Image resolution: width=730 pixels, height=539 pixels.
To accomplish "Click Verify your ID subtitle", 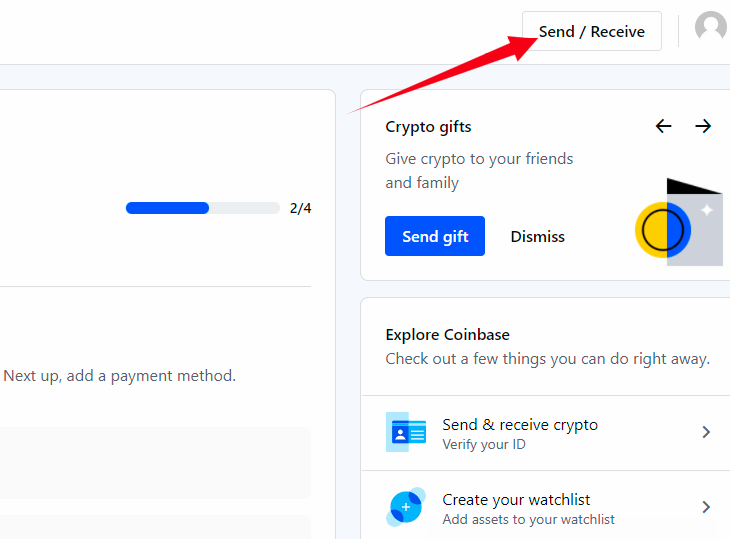I will click(x=484, y=445).
